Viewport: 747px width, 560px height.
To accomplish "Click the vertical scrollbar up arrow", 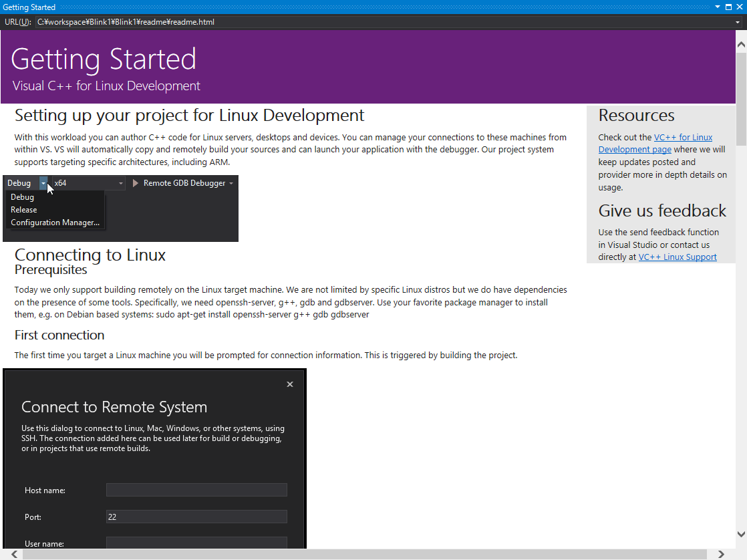I will tap(741, 44).
